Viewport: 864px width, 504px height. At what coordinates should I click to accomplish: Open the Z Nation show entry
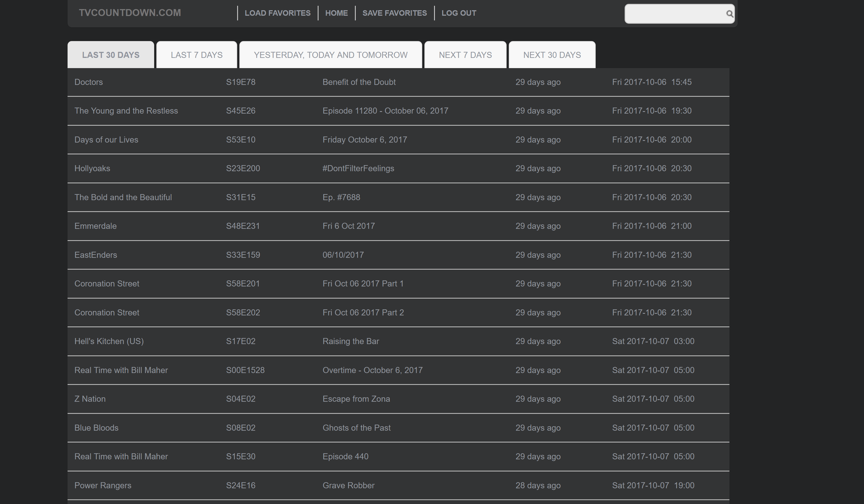[x=90, y=399]
